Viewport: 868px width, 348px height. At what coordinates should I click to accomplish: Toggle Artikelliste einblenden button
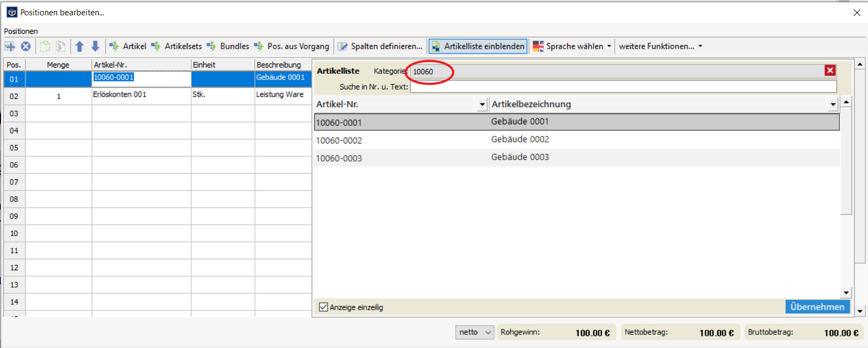click(x=478, y=46)
